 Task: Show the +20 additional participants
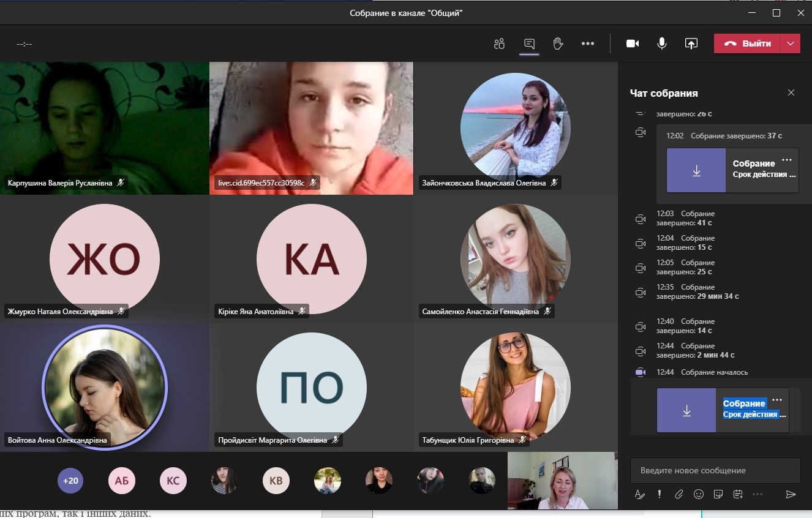point(70,481)
